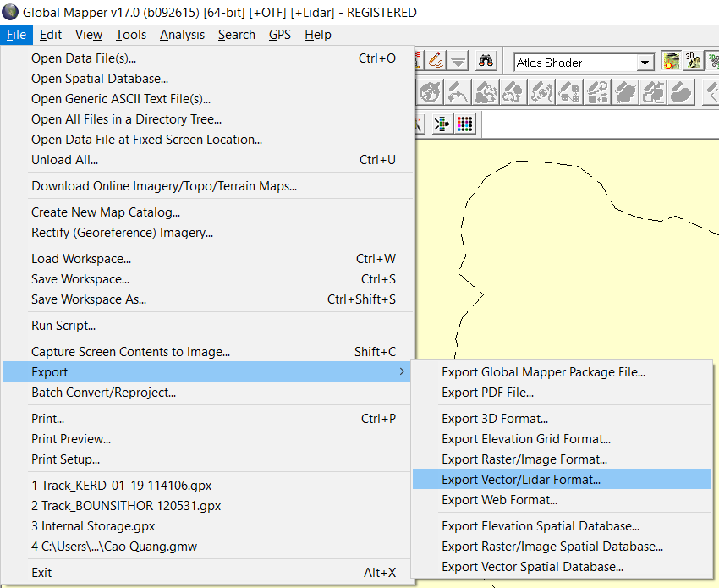The image size is (719, 588).
Task: Open the 3D view icon
Action: pos(693,61)
